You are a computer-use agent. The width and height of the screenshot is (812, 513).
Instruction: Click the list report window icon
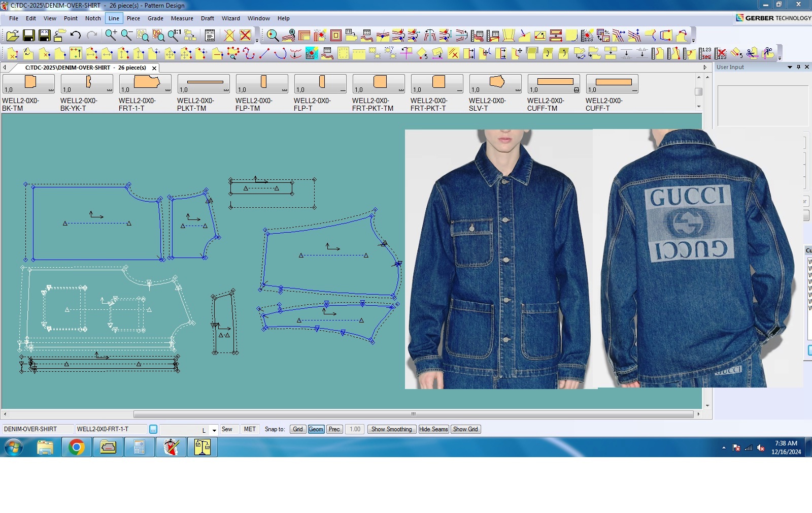pos(210,35)
